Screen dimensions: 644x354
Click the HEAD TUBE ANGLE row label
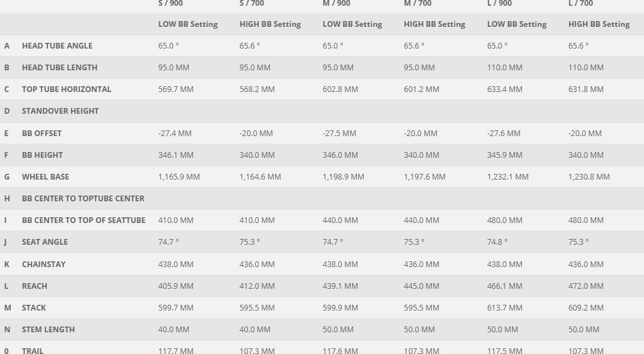pos(57,46)
